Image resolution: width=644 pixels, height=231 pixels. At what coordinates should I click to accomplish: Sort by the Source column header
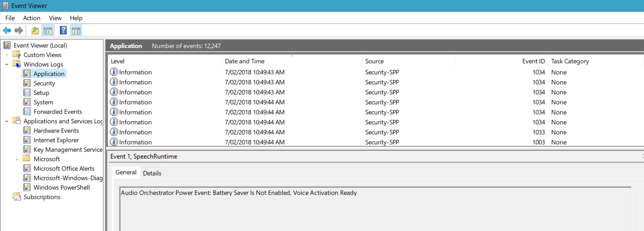(x=408, y=61)
